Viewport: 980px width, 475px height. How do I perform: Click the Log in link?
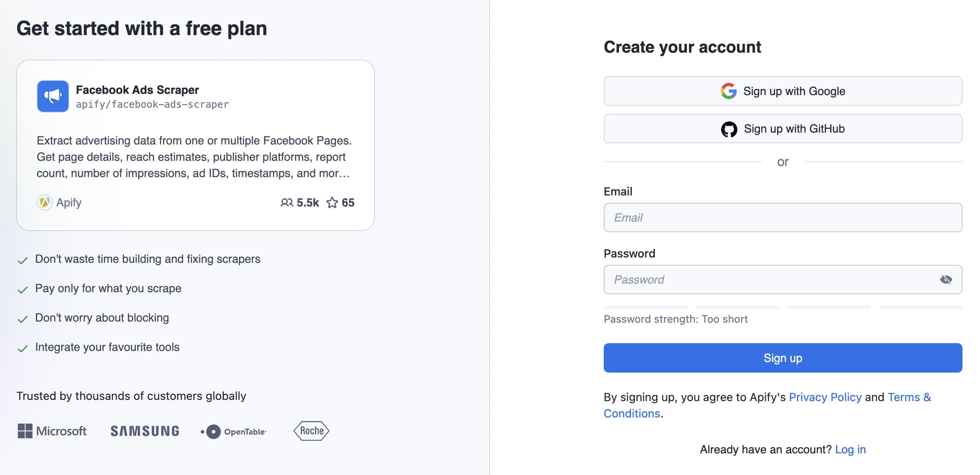(851, 449)
